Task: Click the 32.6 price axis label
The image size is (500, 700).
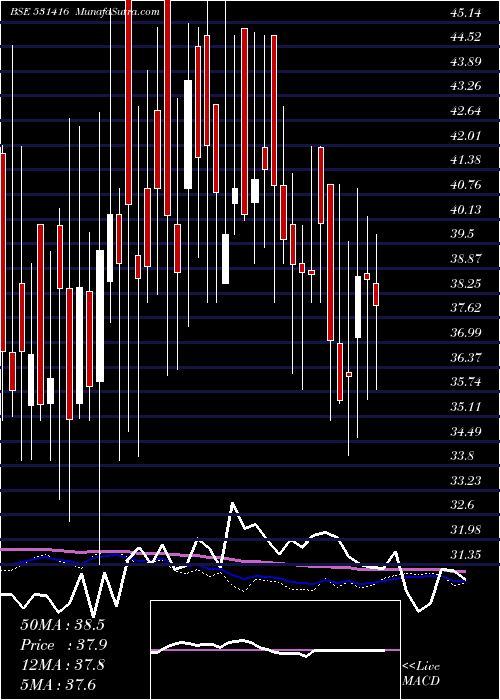Action: 462,505
